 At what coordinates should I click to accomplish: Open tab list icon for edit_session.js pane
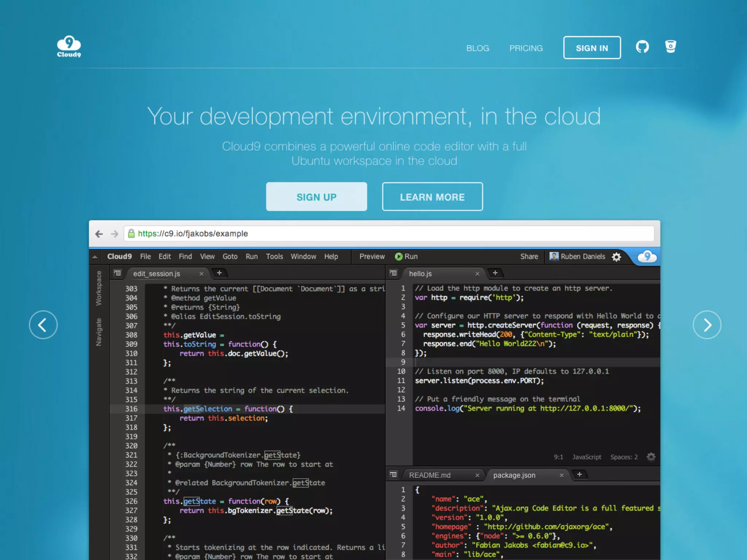(x=117, y=273)
